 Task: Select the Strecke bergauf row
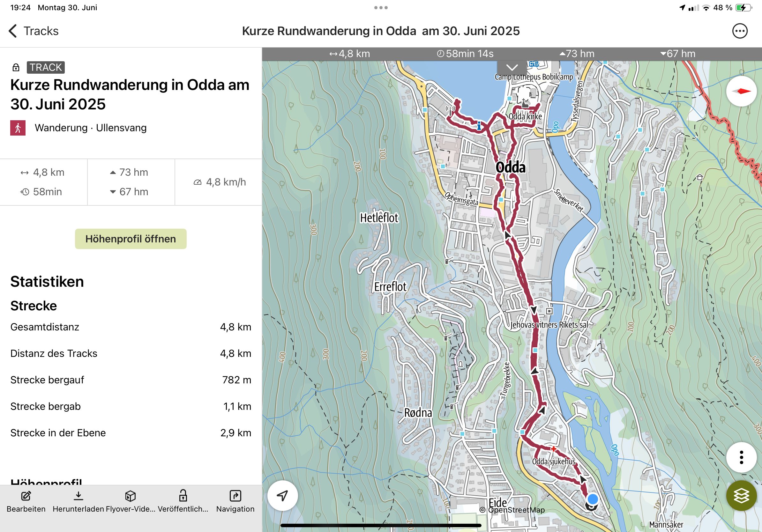click(x=131, y=380)
